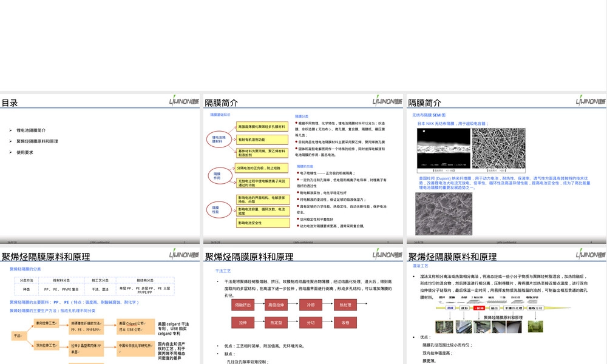Select the red 热定型 process box

276,322
